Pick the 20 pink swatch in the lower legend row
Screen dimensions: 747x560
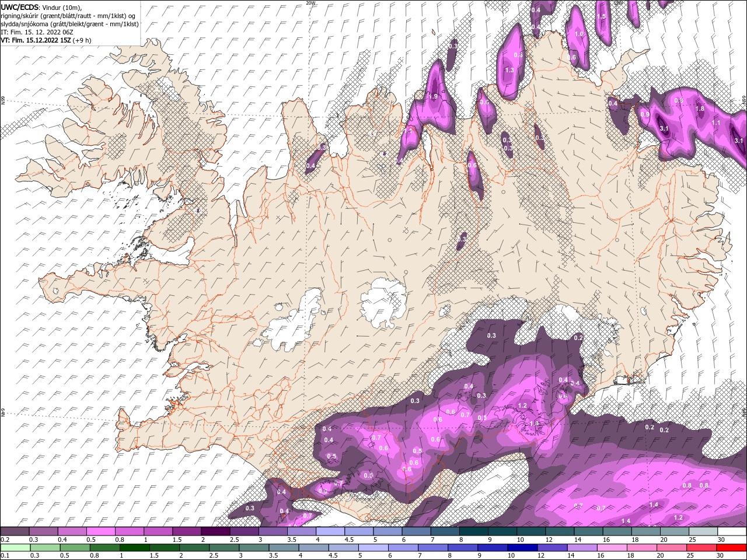(671, 548)
